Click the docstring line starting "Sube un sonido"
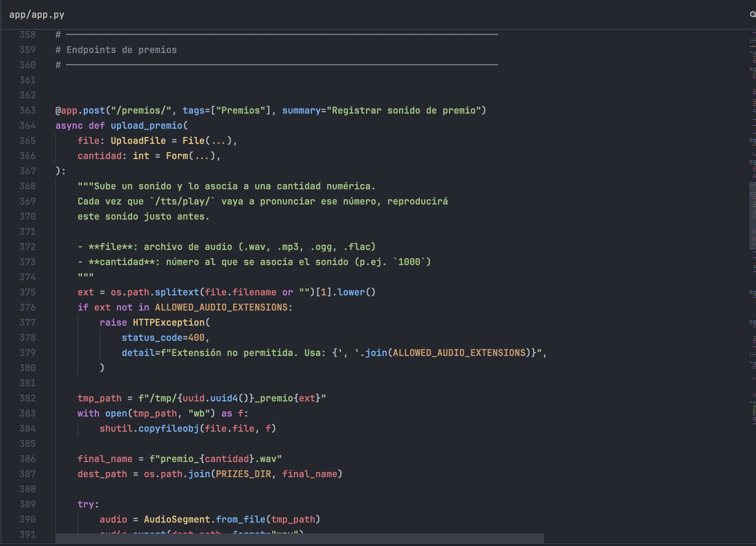Image resolution: width=756 pixels, height=546 pixels. coord(226,186)
